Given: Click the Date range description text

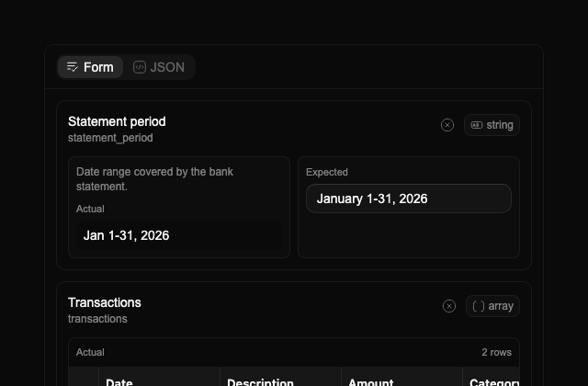Looking at the screenshot, I should coord(154,179).
